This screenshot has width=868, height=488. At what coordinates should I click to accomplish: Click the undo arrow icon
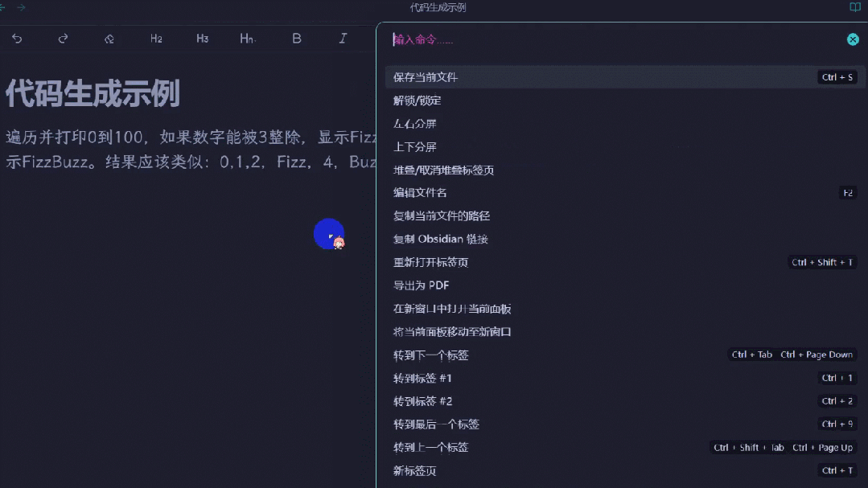(x=17, y=39)
